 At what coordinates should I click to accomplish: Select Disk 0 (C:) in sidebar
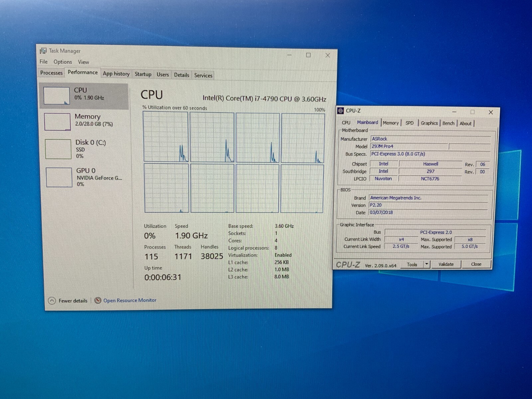point(85,149)
